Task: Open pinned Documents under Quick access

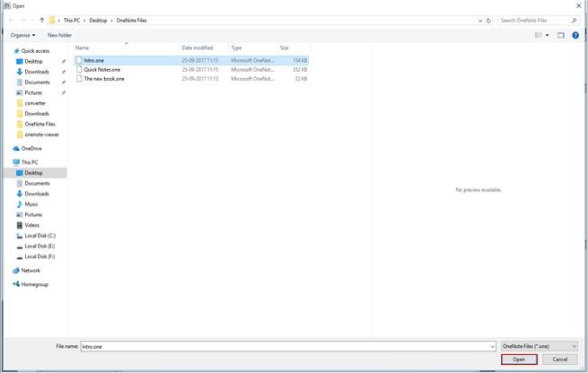Action: click(x=37, y=82)
